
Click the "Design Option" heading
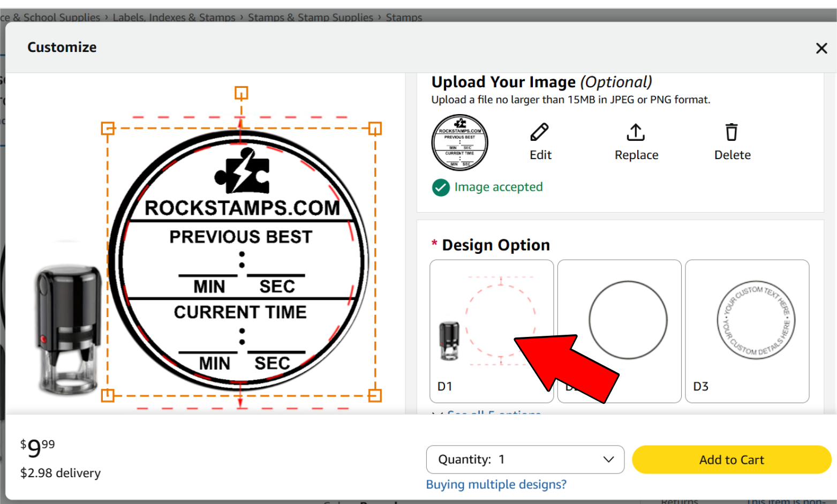click(496, 245)
